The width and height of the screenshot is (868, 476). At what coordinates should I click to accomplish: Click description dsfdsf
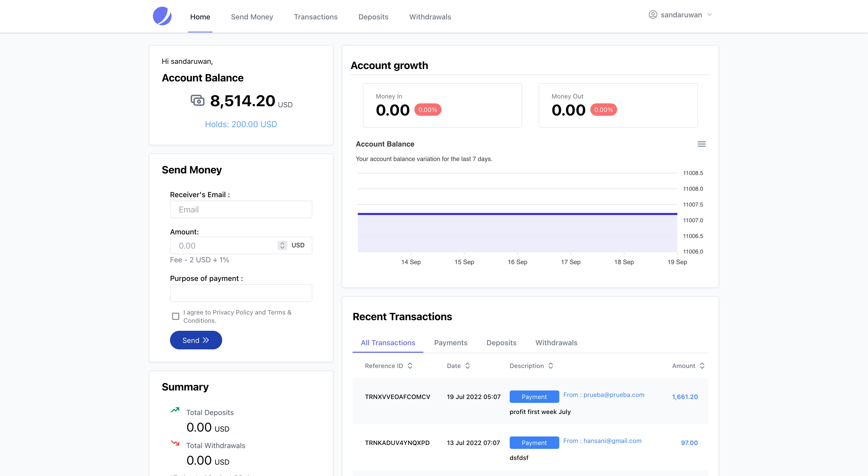point(519,457)
